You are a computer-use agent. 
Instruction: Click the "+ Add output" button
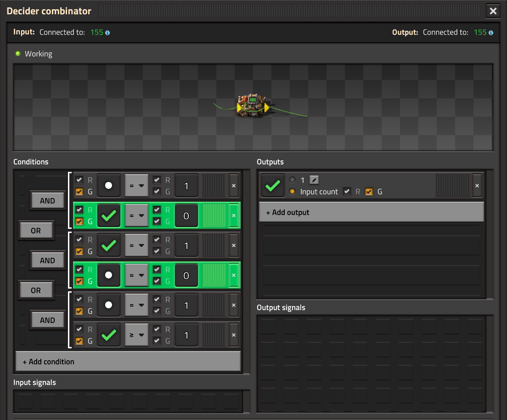[371, 212]
